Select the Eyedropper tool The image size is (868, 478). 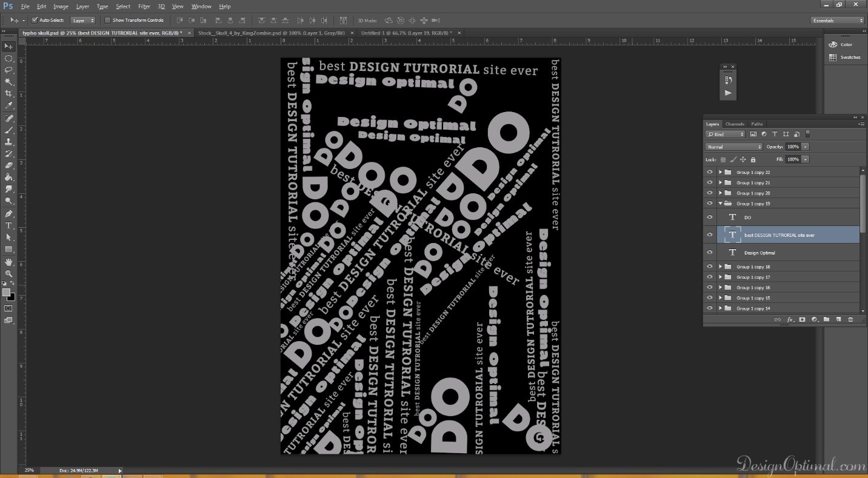[8, 105]
